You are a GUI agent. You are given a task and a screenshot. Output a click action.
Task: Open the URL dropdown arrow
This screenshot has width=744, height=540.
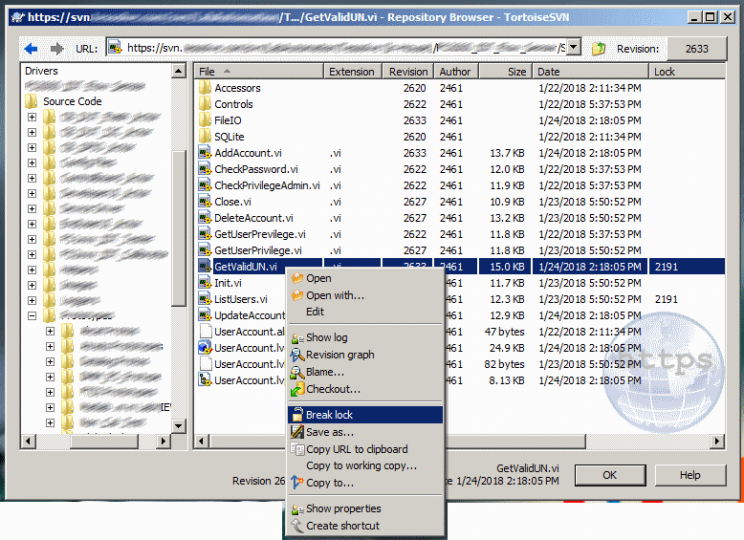click(x=574, y=48)
